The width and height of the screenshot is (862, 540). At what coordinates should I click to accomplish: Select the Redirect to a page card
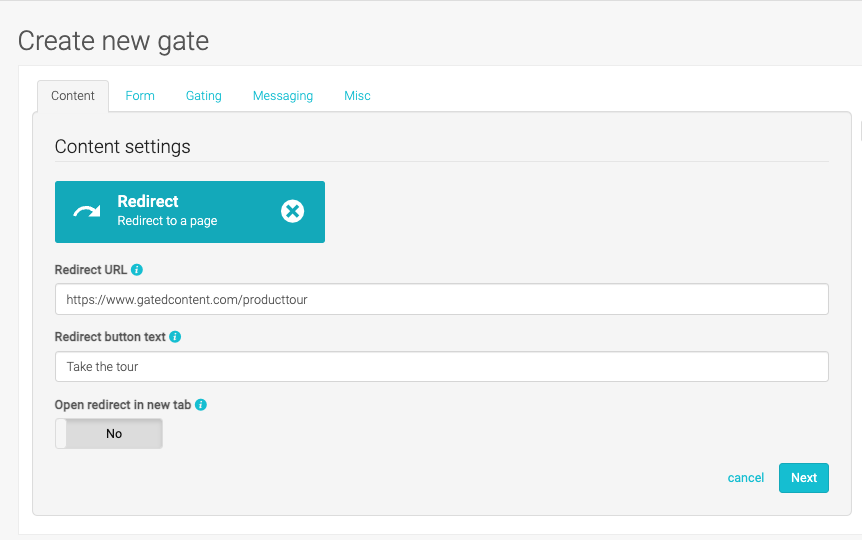(x=190, y=212)
